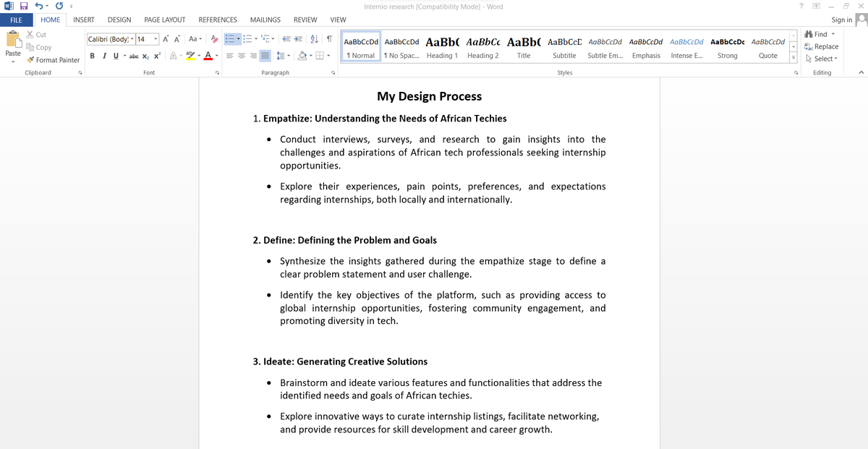Click the Borders grid icon
The width and height of the screenshot is (868, 449).
(319, 55)
